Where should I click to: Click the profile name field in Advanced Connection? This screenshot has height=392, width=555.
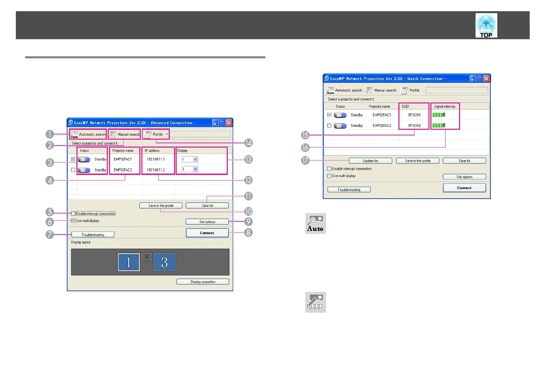[x=200, y=134]
